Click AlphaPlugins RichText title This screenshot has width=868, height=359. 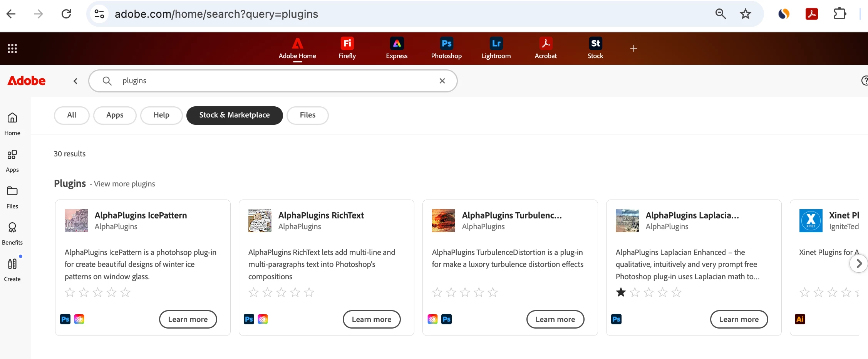321,215
